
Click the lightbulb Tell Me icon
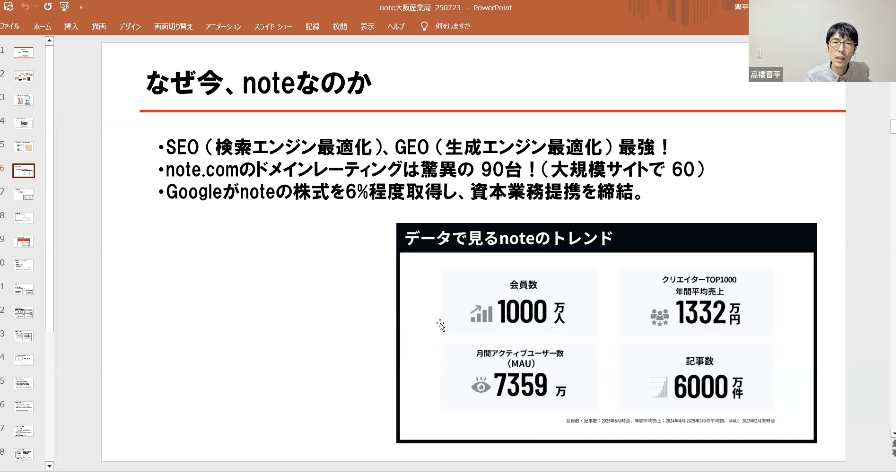[424, 26]
